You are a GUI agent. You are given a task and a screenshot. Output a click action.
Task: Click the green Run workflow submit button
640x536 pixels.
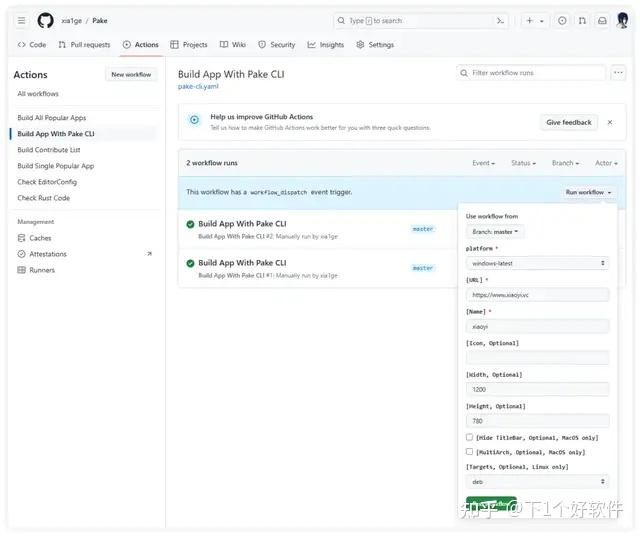pyautogui.click(x=491, y=504)
